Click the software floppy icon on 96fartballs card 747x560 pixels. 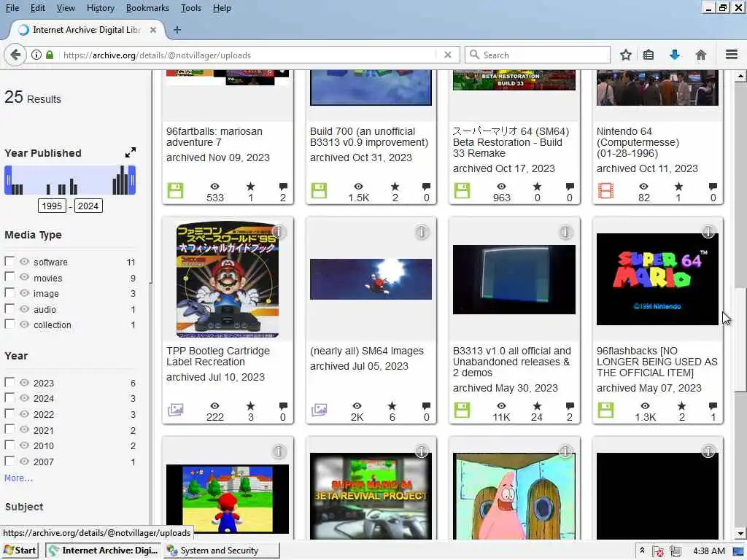(x=175, y=190)
